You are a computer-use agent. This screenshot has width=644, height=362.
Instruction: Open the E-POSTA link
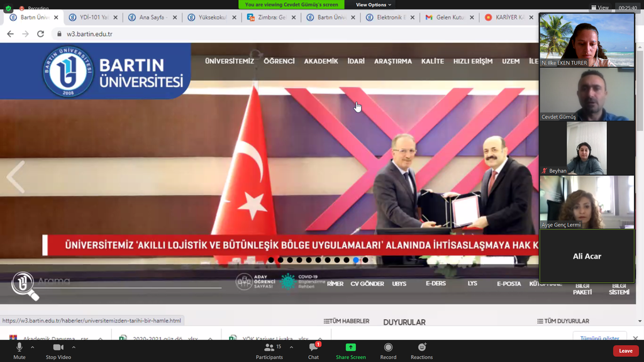[509, 283]
